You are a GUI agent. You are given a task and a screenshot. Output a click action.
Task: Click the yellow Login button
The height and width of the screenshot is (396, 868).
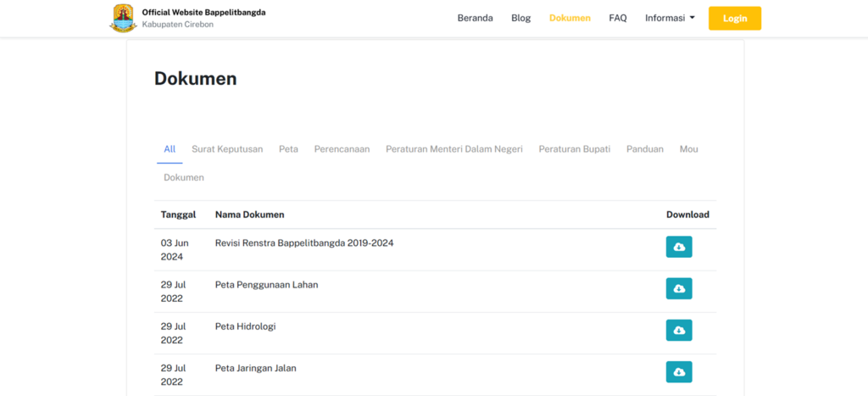735,19
